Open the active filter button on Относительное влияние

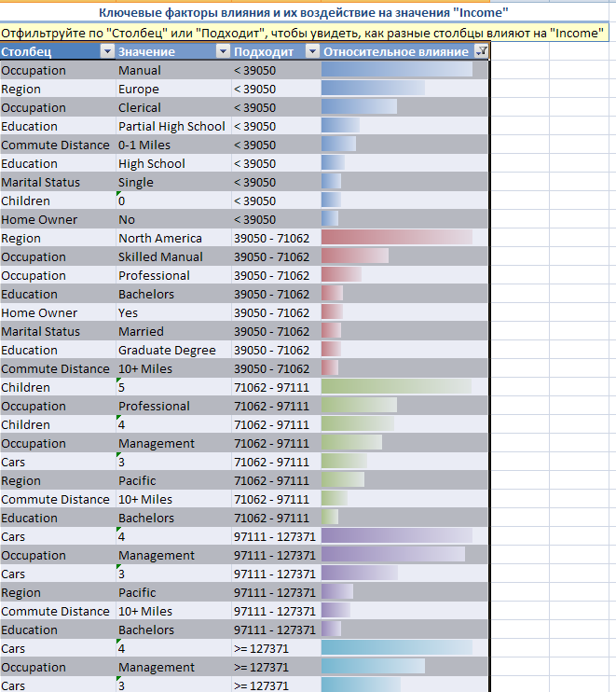coord(482,51)
